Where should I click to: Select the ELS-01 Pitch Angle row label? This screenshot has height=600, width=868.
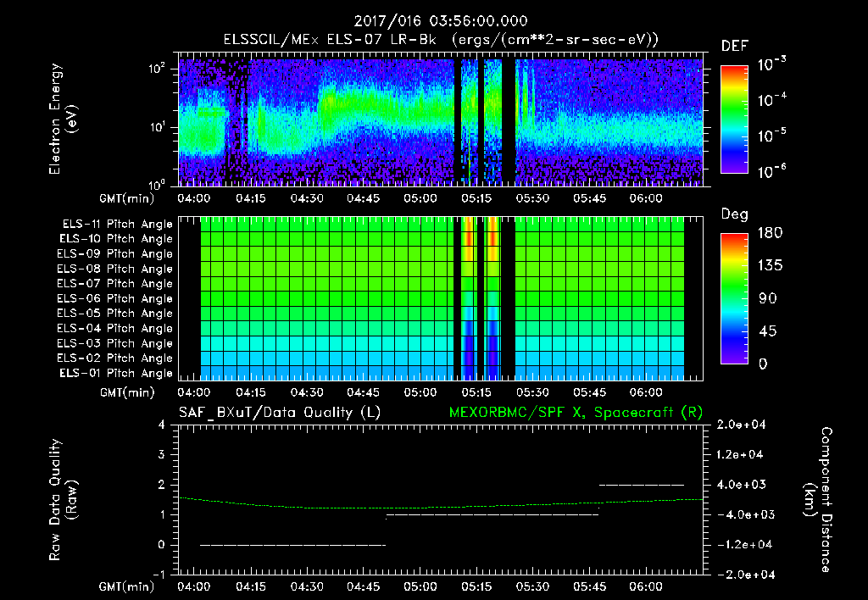coord(116,373)
